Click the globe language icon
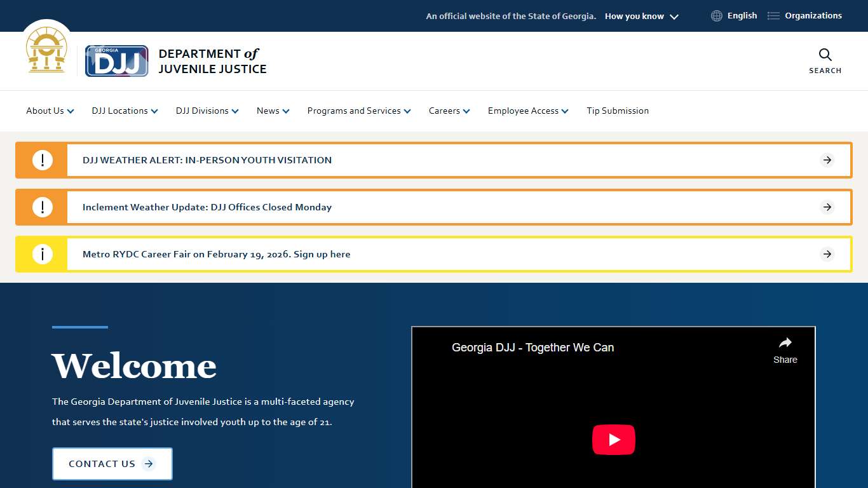868x488 pixels. tap(716, 16)
